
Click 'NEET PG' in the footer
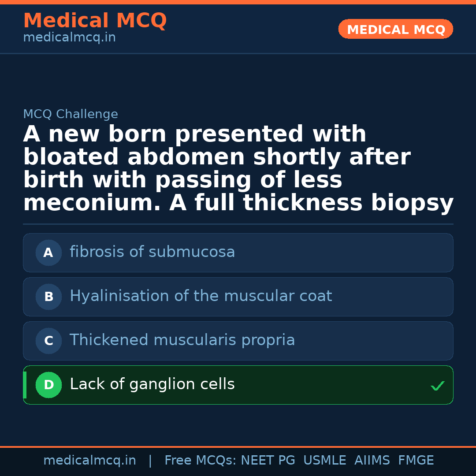268,461
